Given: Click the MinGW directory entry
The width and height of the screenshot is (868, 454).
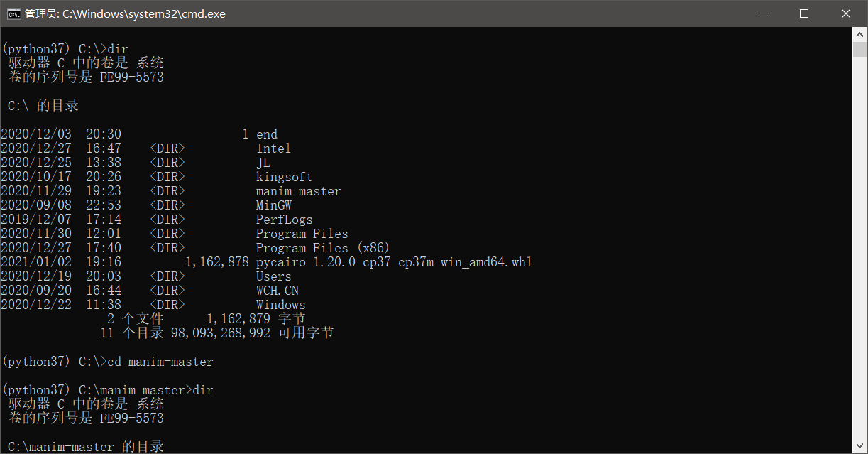Looking at the screenshot, I should coord(274,205).
